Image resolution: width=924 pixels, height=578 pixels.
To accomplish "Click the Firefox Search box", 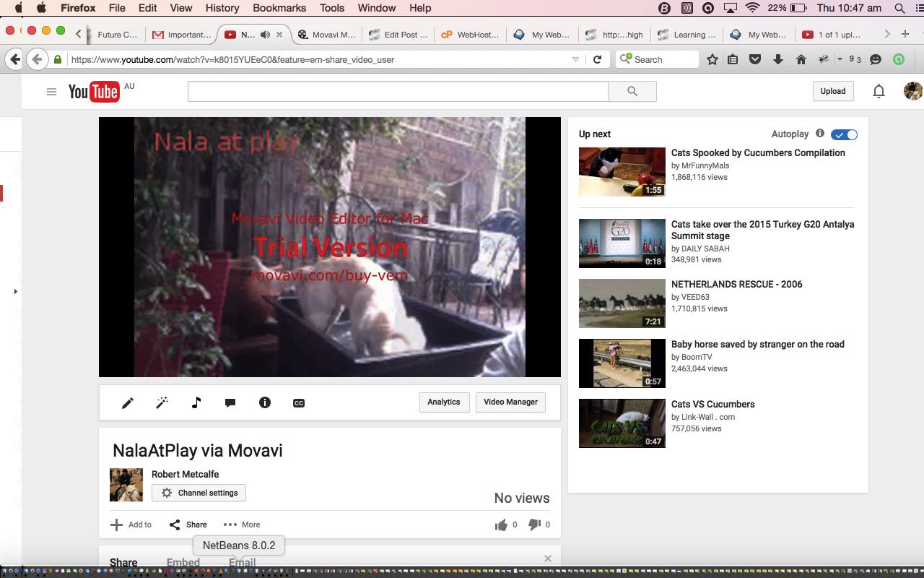I will (657, 59).
